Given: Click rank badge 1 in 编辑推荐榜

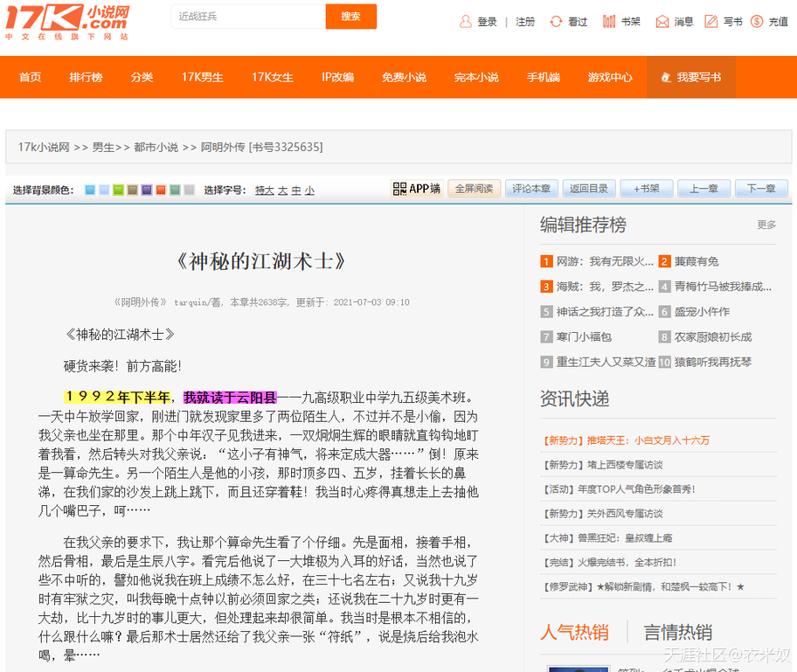Looking at the screenshot, I should 546,262.
